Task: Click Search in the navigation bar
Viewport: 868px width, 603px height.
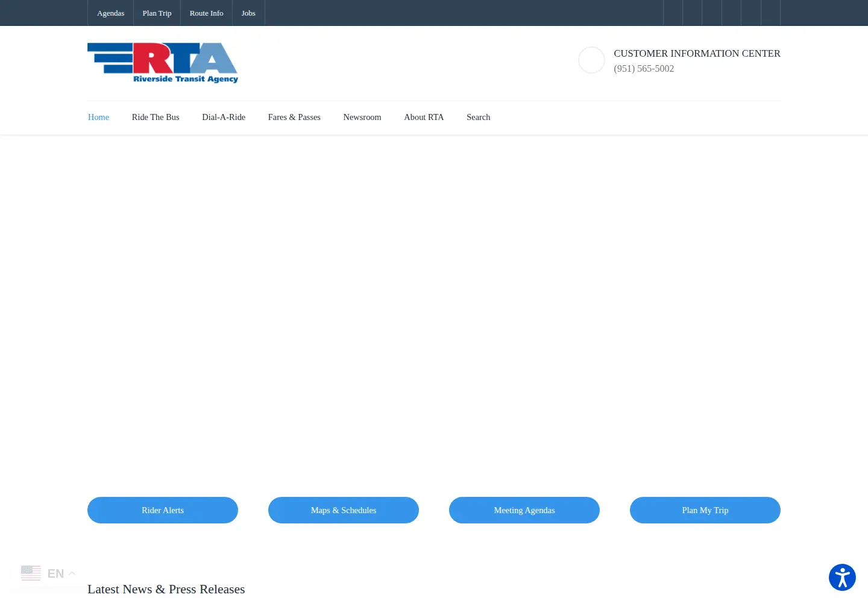Action: click(478, 117)
